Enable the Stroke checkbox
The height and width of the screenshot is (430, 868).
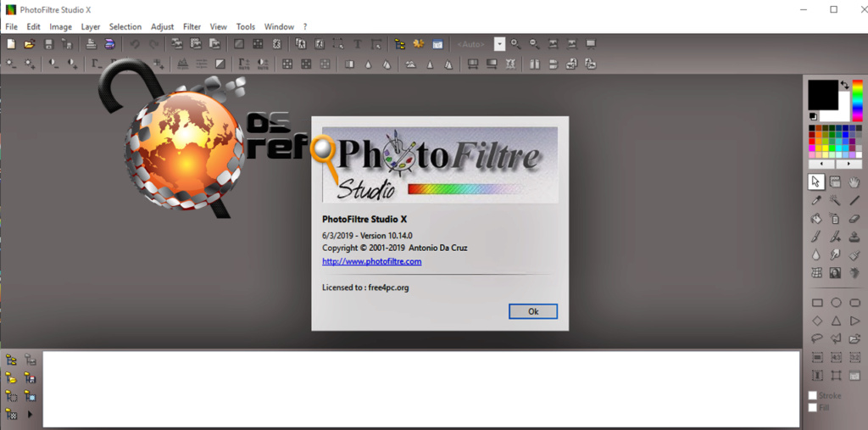[x=813, y=395]
